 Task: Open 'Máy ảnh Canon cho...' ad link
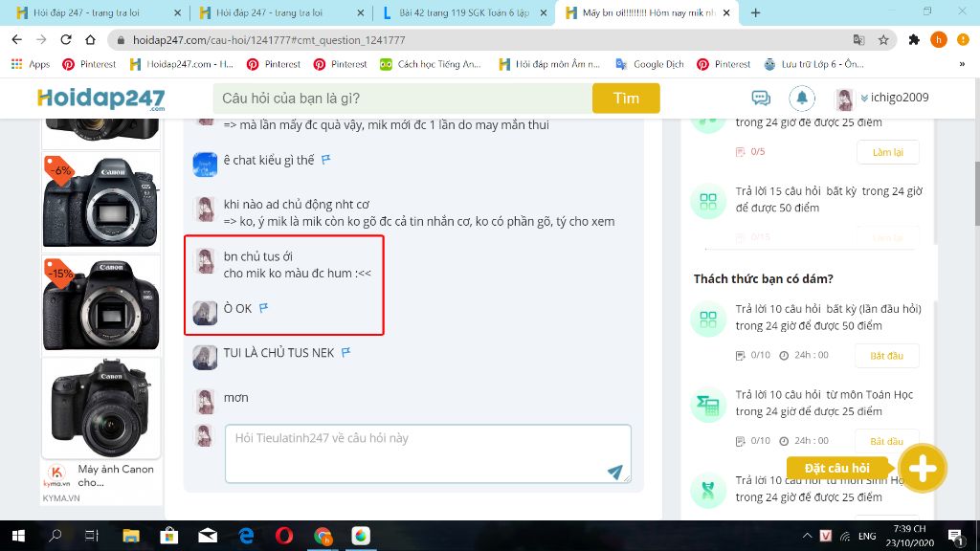(x=116, y=475)
